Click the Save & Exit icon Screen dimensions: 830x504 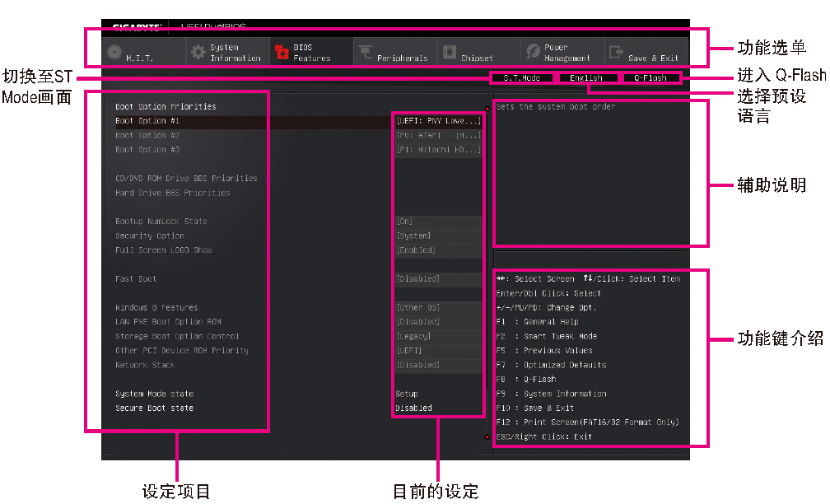615,53
